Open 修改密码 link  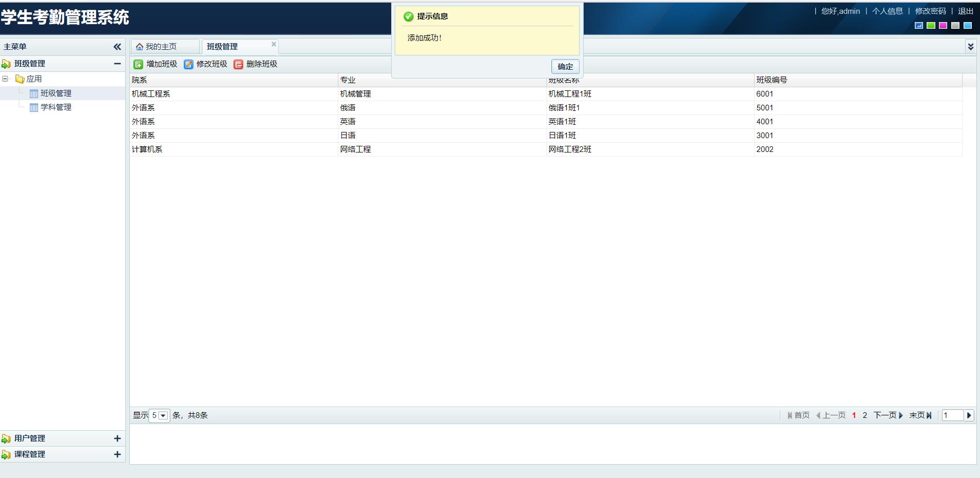(x=930, y=11)
